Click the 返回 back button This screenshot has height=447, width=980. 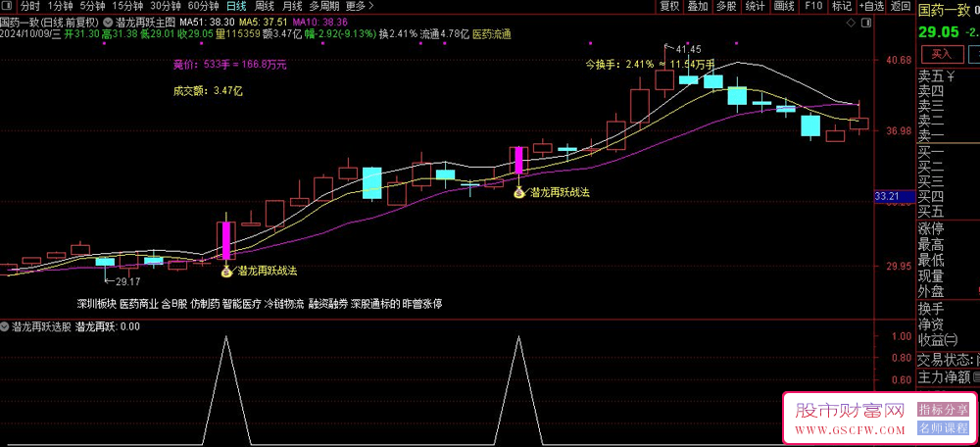[901, 6]
